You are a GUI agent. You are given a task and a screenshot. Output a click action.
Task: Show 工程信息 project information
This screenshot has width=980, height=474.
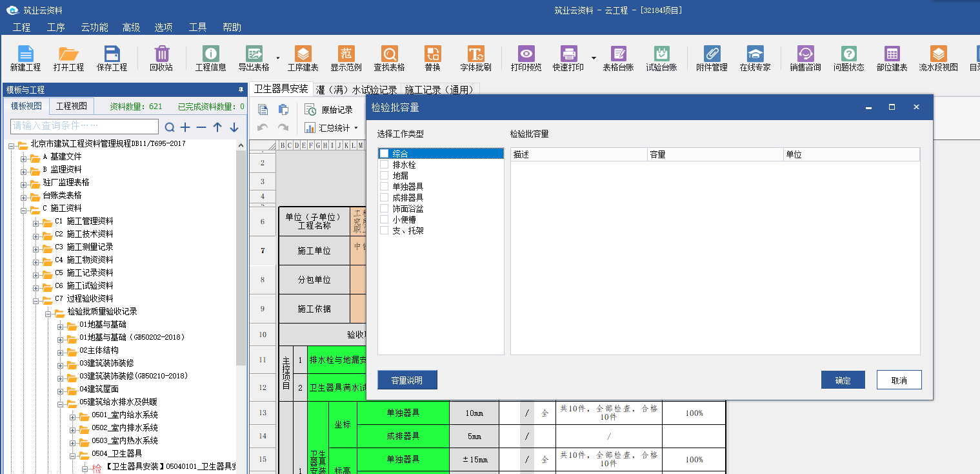coord(211,59)
